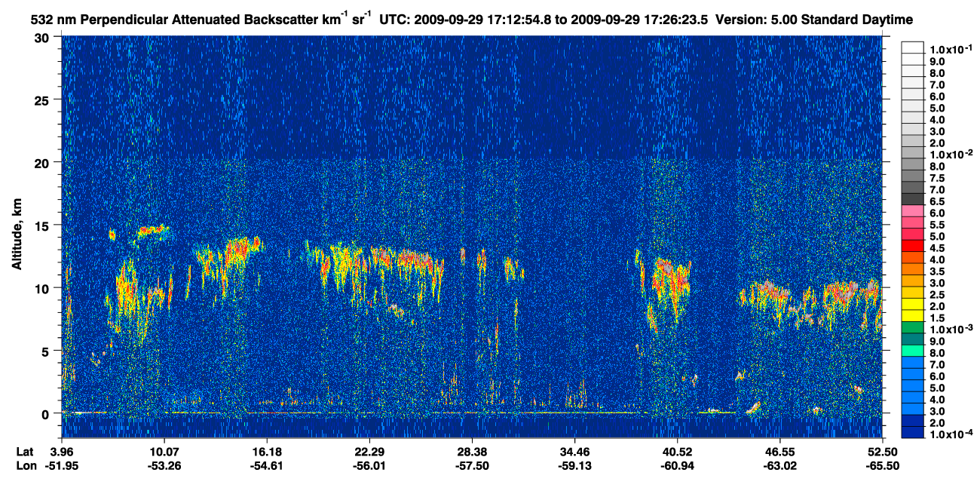Click latitude value '34.46'
The width and height of the screenshot is (980, 503).
point(574,451)
